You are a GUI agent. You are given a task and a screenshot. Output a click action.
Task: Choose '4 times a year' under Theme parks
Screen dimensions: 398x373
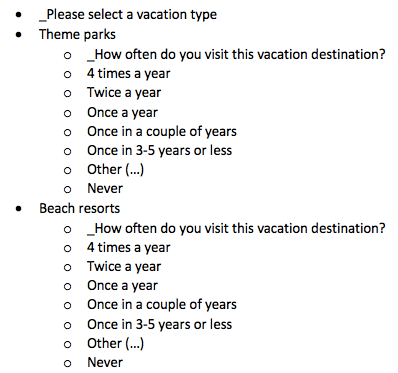coord(129,74)
